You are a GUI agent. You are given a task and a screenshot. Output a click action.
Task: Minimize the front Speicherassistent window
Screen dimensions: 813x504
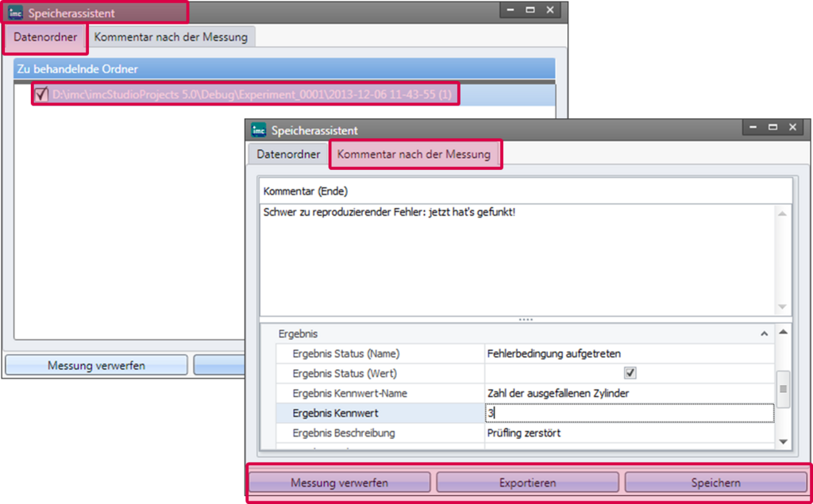(x=751, y=127)
